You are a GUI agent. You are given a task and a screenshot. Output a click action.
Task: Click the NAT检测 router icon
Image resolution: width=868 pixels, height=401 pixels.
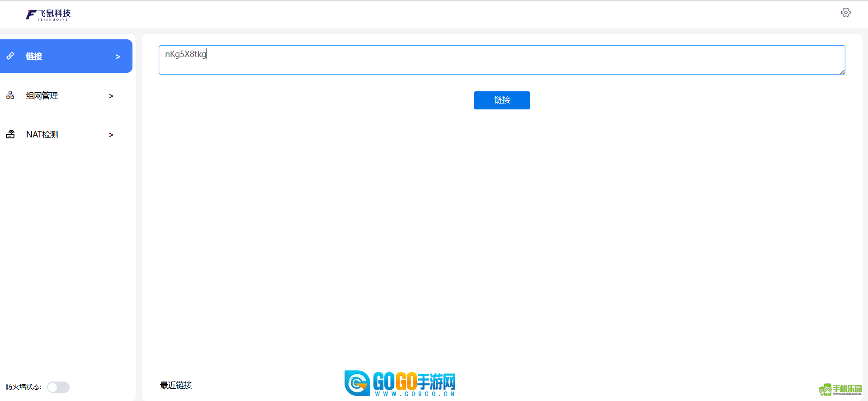point(10,134)
